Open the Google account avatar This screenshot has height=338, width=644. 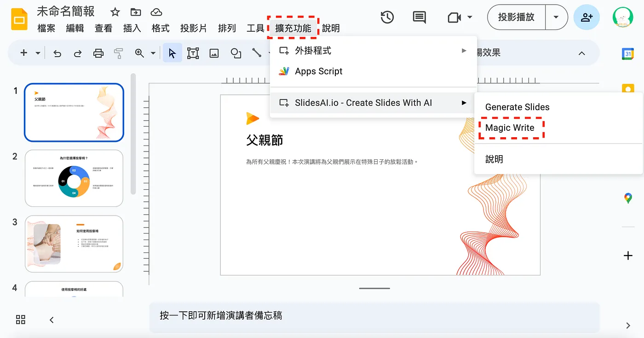pos(623,17)
